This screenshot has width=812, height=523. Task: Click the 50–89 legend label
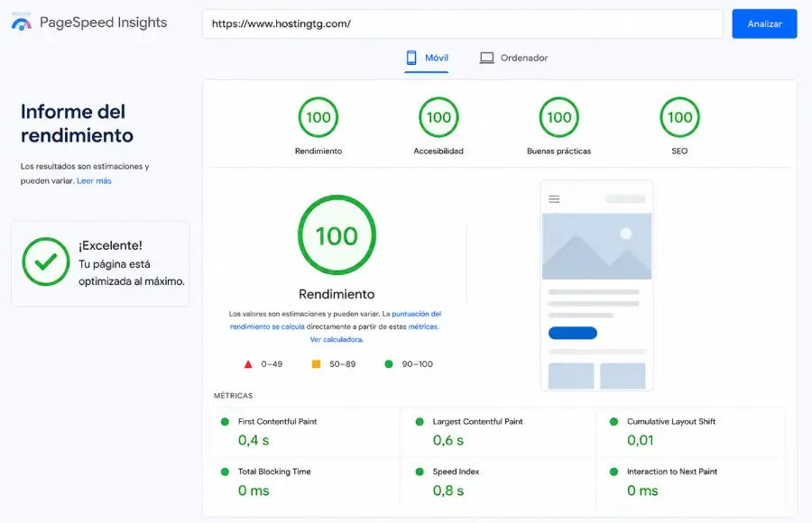(342, 364)
